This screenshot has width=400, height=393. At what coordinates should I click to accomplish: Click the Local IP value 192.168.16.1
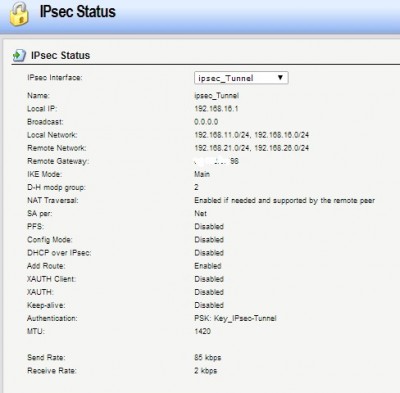pos(216,109)
